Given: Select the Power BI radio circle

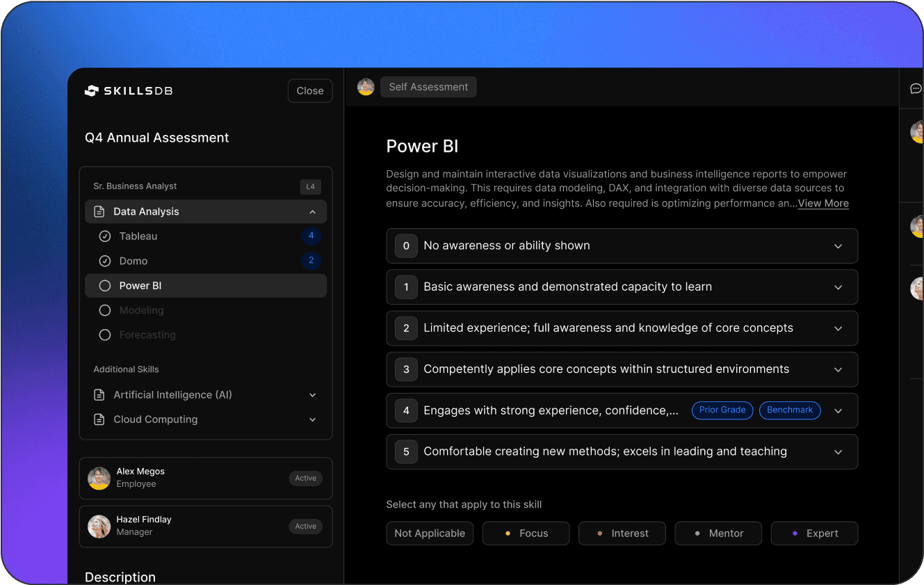Looking at the screenshot, I should [104, 285].
